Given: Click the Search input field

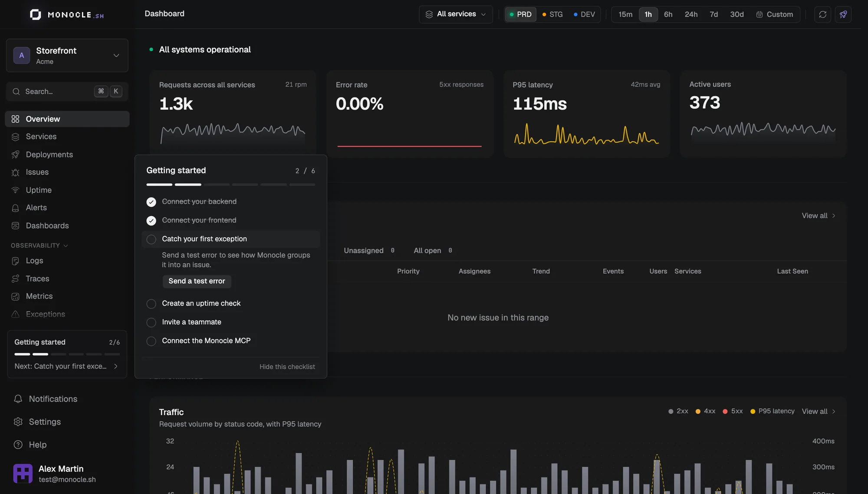Looking at the screenshot, I should [x=67, y=92].
